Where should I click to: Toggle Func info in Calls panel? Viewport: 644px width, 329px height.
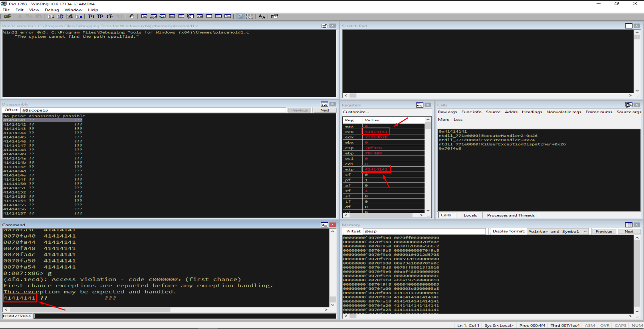(471, 112)
